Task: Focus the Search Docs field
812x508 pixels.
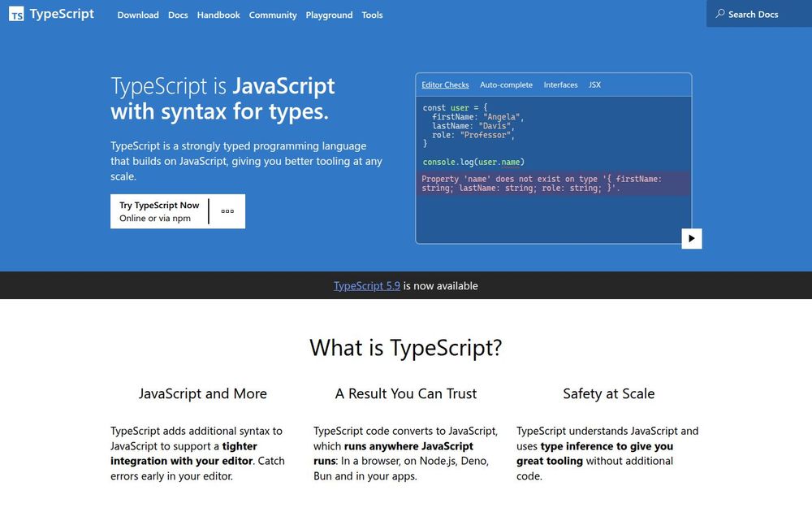Action: tap(759, 14)
